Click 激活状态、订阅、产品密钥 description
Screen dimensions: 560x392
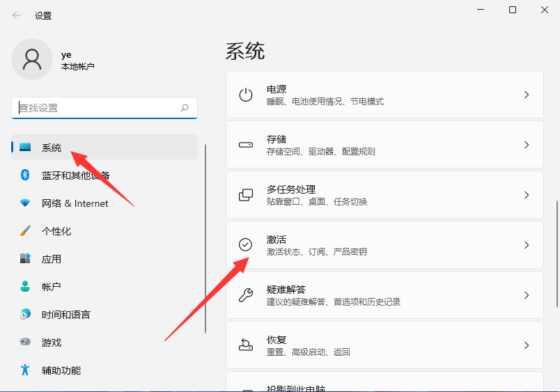click(316, 251)
